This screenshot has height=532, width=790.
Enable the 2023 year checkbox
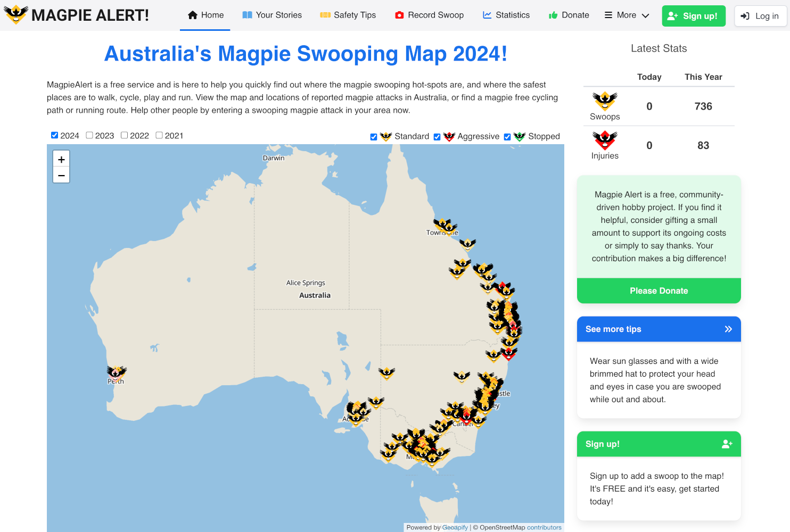(x=89, y=135)
